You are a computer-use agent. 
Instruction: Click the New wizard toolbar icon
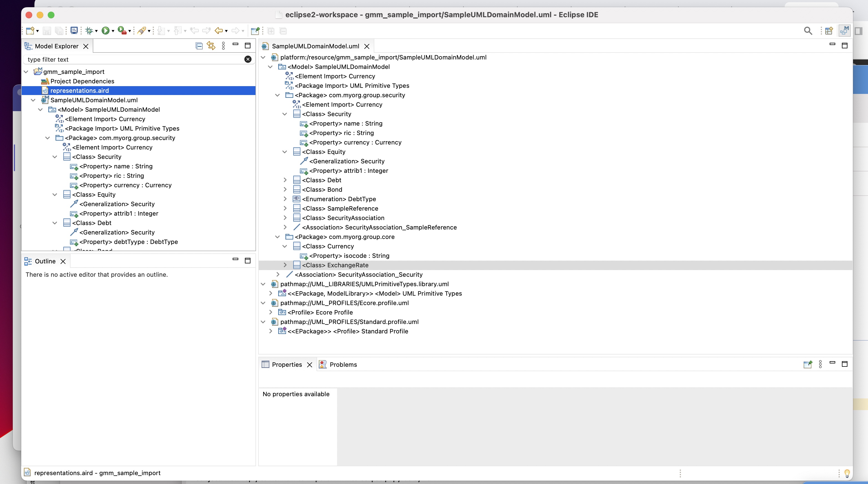tap(30, 31)
